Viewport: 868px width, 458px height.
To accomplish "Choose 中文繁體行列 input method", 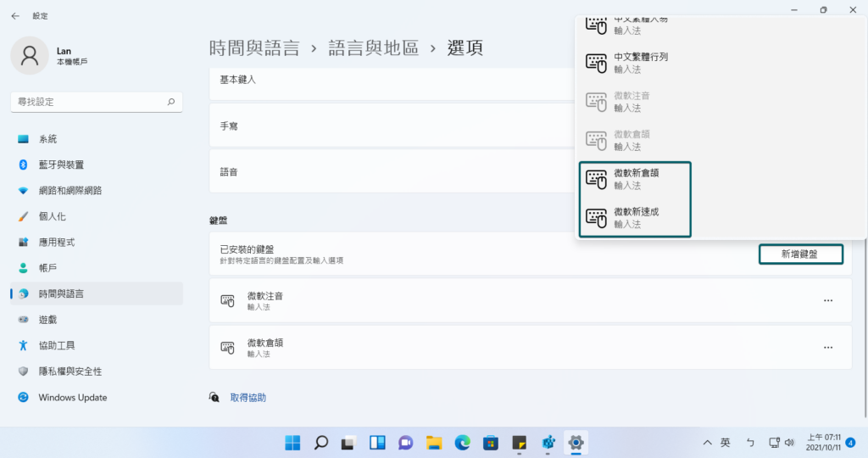I will pyautogui.click(x=721, y=63).
